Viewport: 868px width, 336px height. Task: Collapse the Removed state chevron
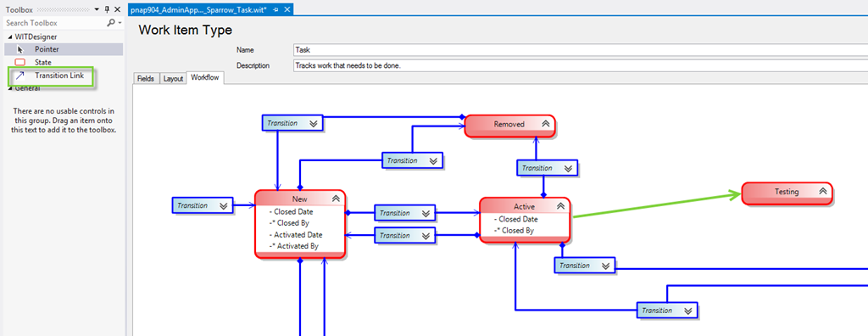(x=545, y=124)
